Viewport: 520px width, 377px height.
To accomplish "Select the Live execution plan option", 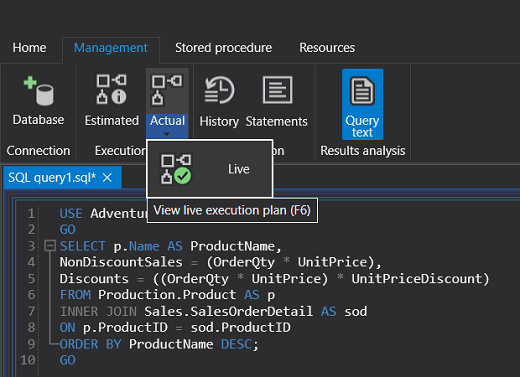I will click(210, 169).
